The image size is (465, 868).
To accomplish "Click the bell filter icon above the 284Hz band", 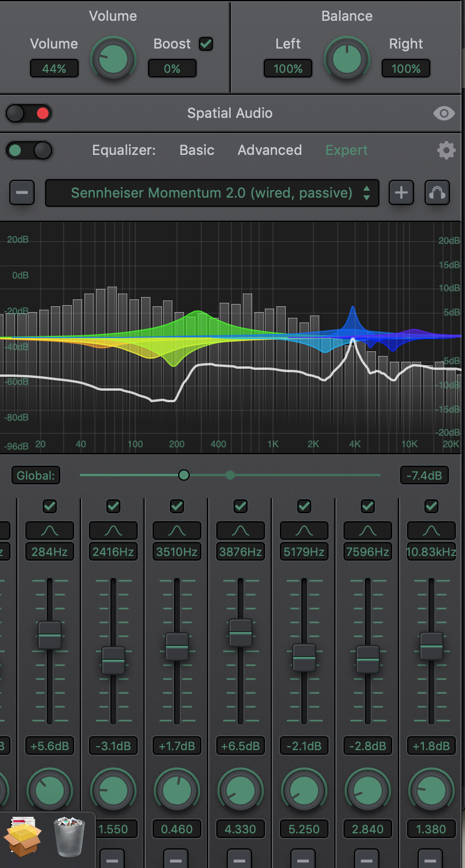I will click(x=49, y=530).
